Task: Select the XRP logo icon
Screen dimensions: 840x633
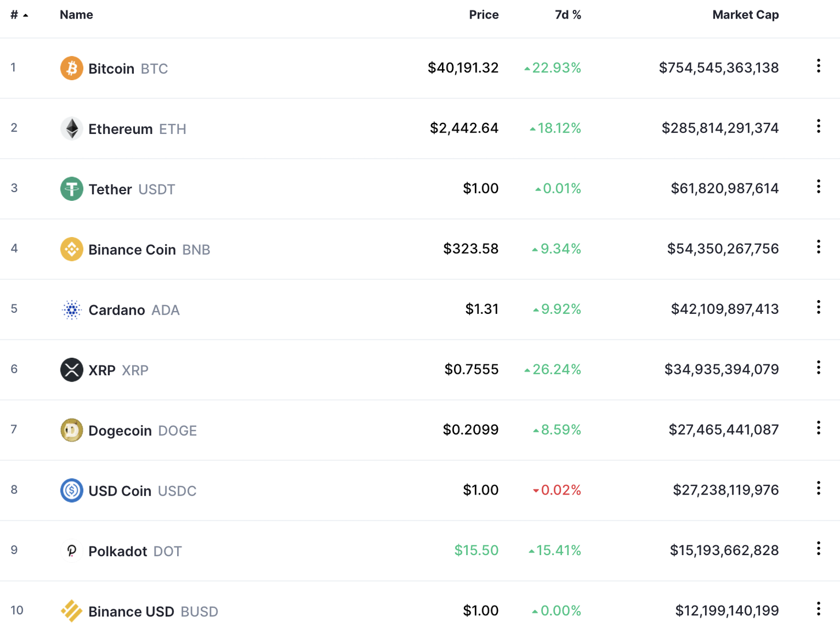Action: click(72, 370)
